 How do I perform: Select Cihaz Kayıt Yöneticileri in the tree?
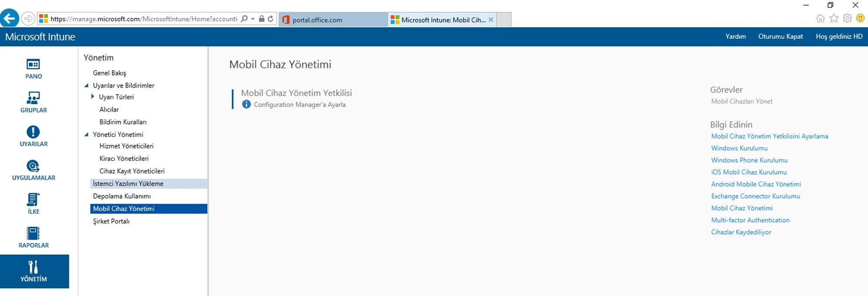tap(132, 171)
